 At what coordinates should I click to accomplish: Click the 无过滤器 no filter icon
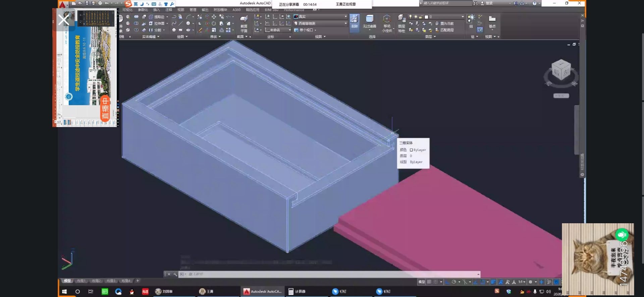[x=369, y=21]
